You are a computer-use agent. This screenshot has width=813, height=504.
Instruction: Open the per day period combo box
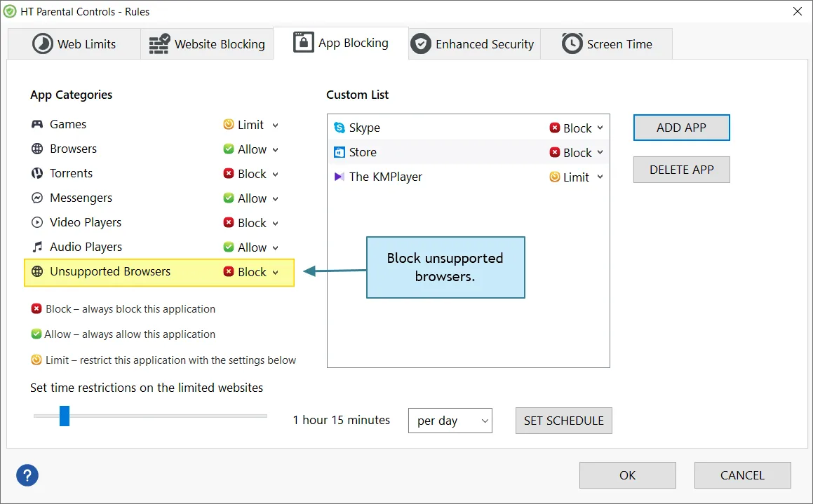[450, 421]
